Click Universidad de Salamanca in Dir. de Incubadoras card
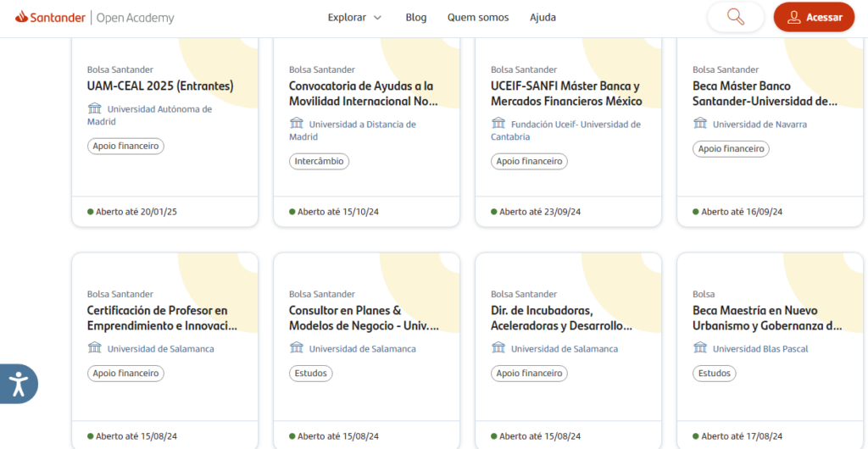The image size is (868, 449). 564,349
